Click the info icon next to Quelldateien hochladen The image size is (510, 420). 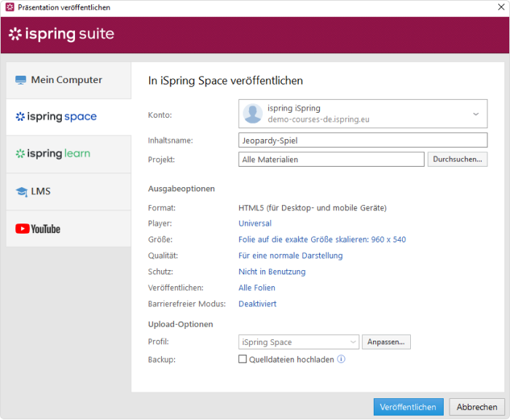[x=341, y=359]
